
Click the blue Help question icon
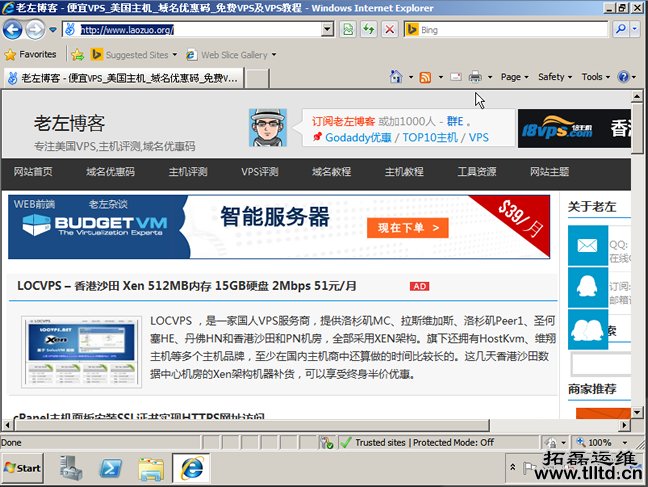623,77
